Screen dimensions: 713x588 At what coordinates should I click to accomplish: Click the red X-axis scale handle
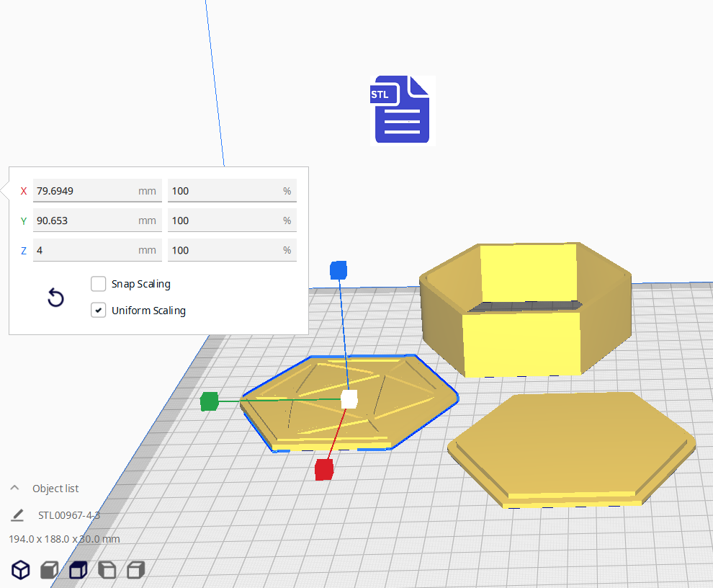point(324,470)
